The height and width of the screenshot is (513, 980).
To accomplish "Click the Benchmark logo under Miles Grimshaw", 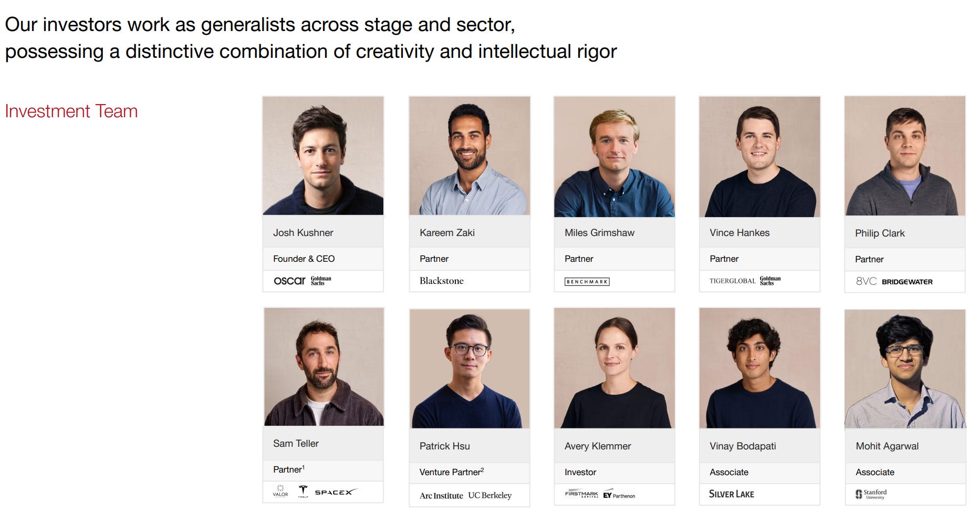I will click(x=587, y=282).
